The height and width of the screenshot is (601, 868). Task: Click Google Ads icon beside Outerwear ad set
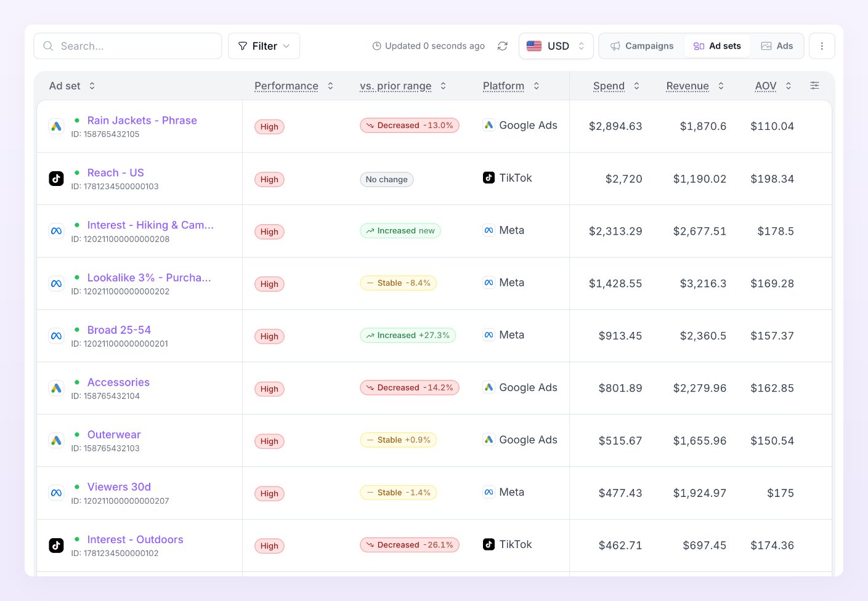click(56, 440)
